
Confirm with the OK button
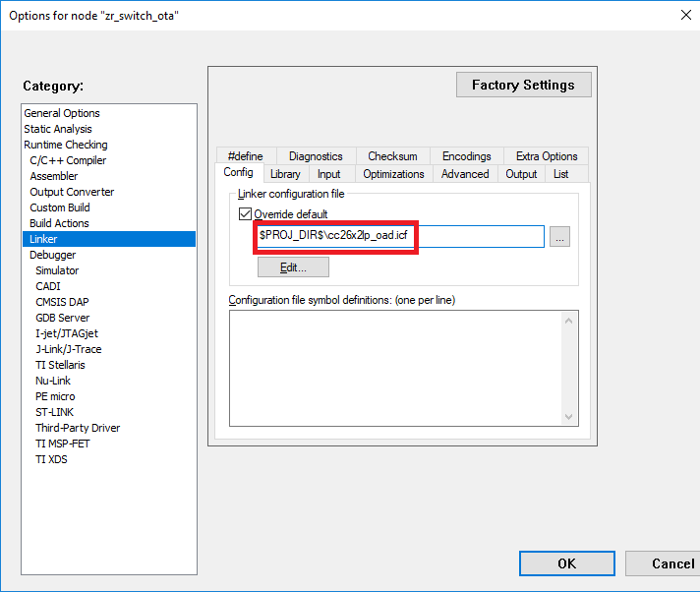tap(566, 563)
